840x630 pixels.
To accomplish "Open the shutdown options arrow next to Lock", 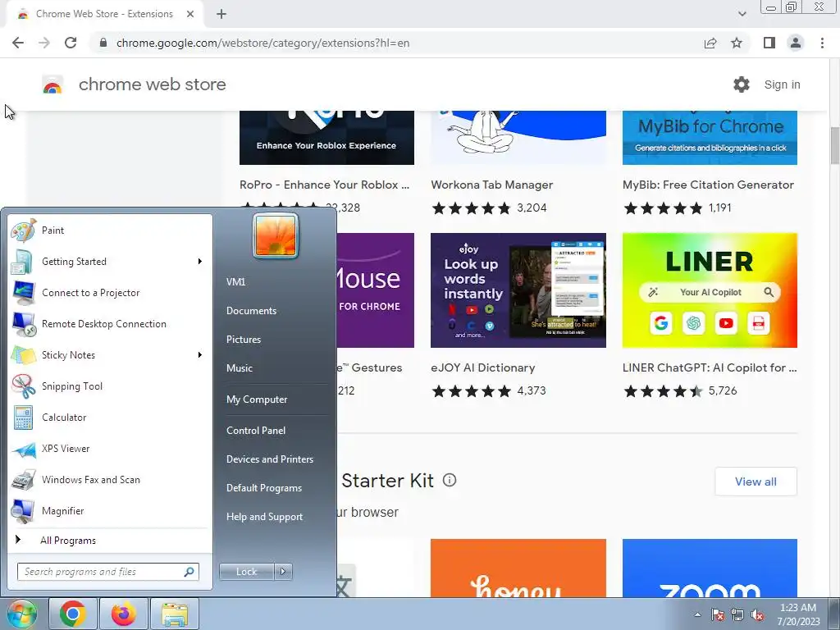I will (283, 572).
